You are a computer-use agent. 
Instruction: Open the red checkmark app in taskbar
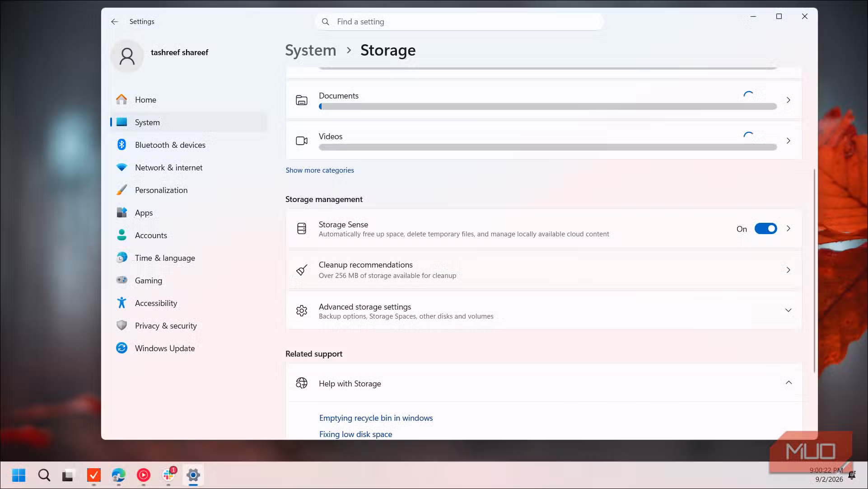point(94,475)
